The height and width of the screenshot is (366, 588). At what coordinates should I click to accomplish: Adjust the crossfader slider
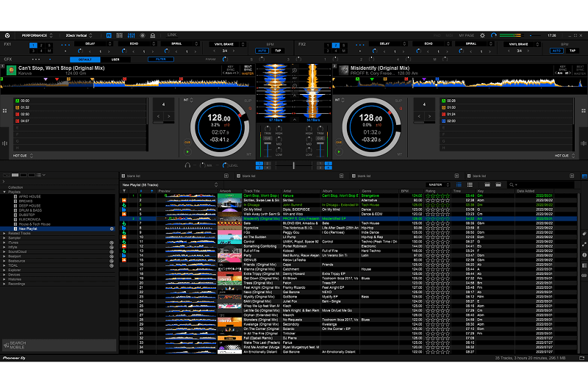click(293, 165)
